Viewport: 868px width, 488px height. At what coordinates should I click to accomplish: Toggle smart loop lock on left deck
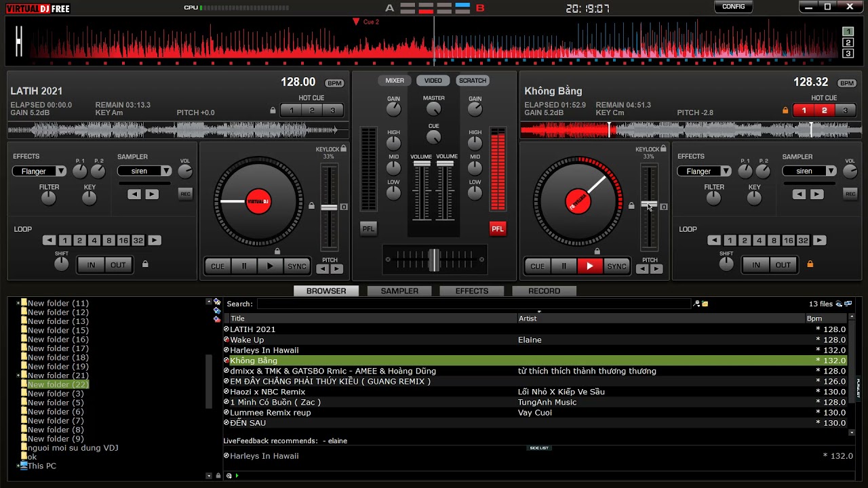point(145,264)
